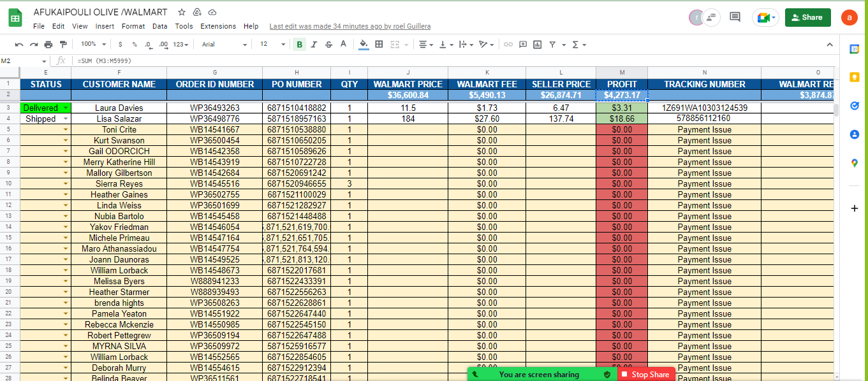The width and height of the screenshot is (868, 381).
Task: Open Contacts in side panel
Action: click(855, 134)
